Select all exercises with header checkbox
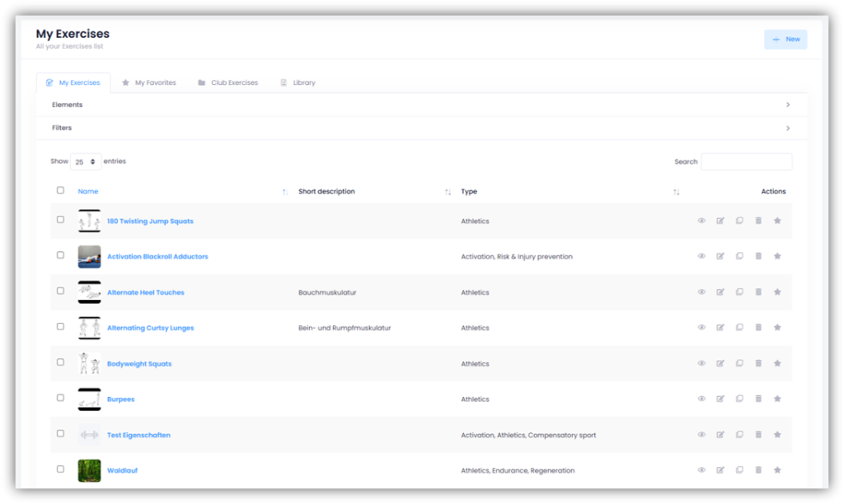 (60, 190)
